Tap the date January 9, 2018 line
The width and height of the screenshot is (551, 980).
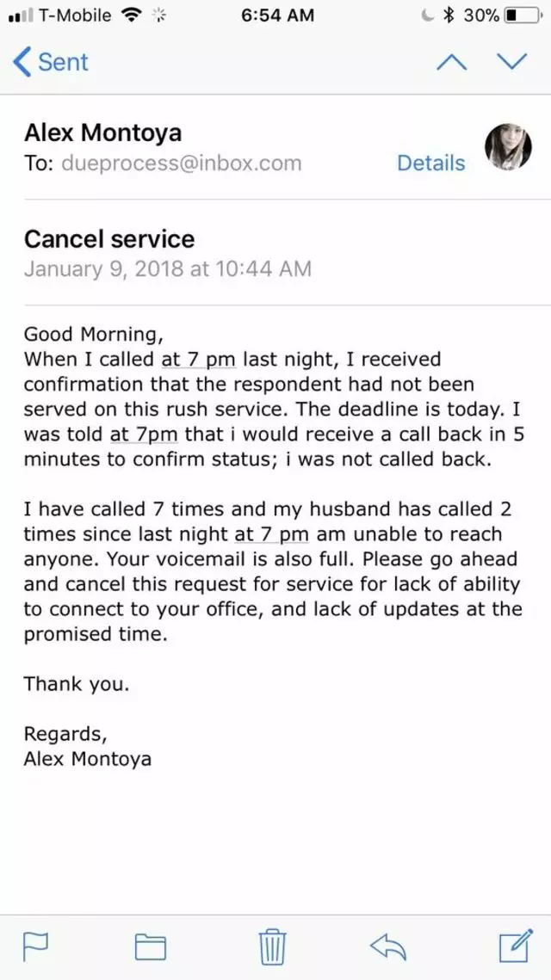pyautogui.click(x=167, y=268)
